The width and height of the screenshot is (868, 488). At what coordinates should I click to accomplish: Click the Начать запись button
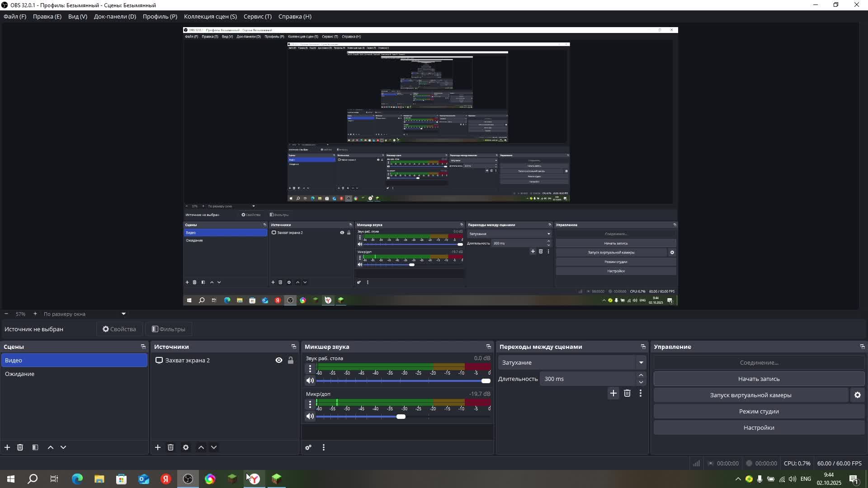click(x=759, y=379)
